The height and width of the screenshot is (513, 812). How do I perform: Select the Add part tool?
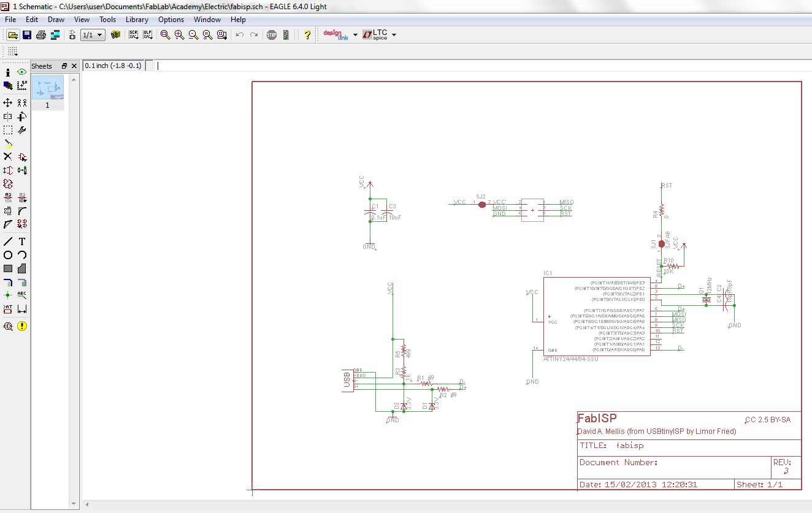click(x=22, y=157)
